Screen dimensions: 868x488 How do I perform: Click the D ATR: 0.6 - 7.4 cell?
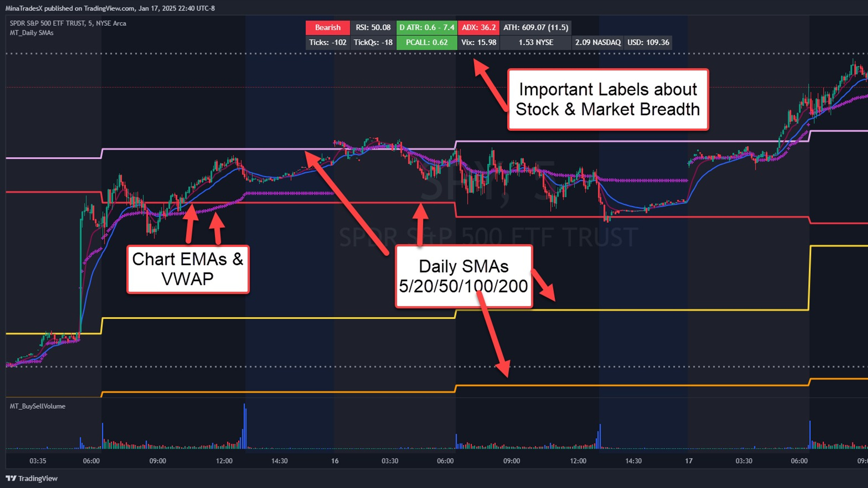pyautogui.click(x=427, y=27)
